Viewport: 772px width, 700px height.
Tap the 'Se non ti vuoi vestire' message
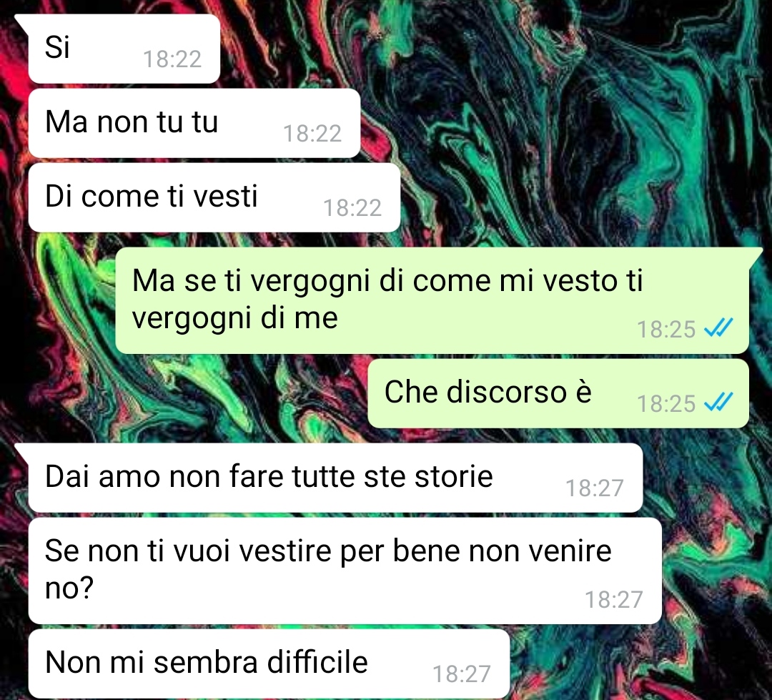point(345,571)
